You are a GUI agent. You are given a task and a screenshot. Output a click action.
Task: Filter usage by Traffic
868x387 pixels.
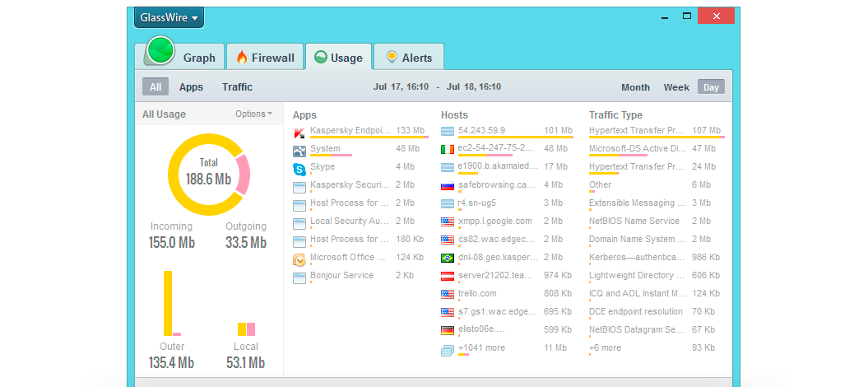(237, 87)
